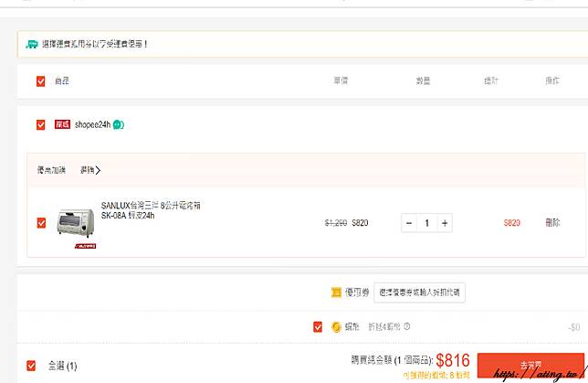Click the help question mark beside coins
Screen dimensions: 588x383
(407, 326)
